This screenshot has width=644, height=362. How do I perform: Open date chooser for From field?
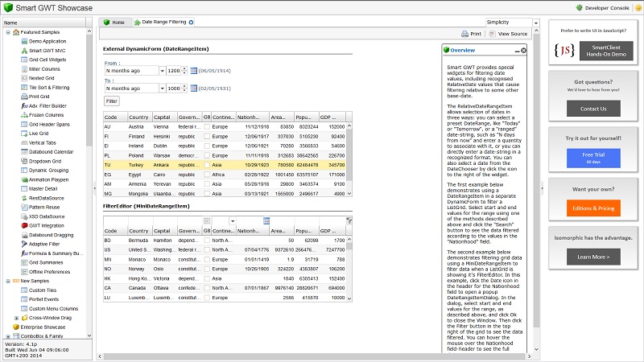pos(194,71)
